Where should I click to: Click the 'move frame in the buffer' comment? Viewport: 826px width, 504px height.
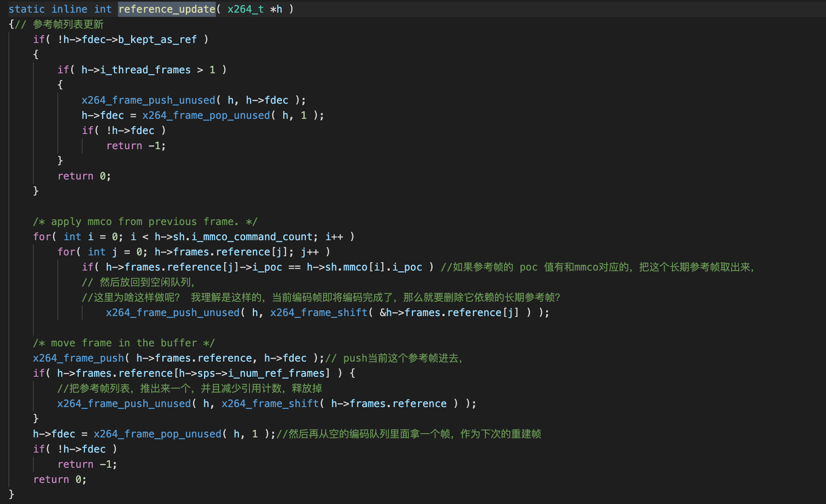coord(124,343)
